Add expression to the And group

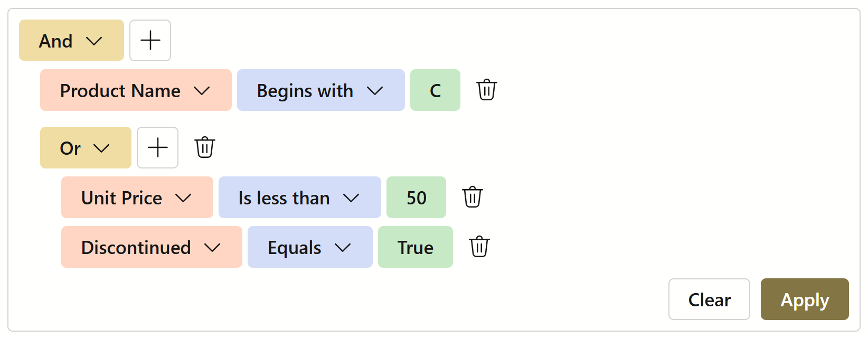(x=150, y=41)
